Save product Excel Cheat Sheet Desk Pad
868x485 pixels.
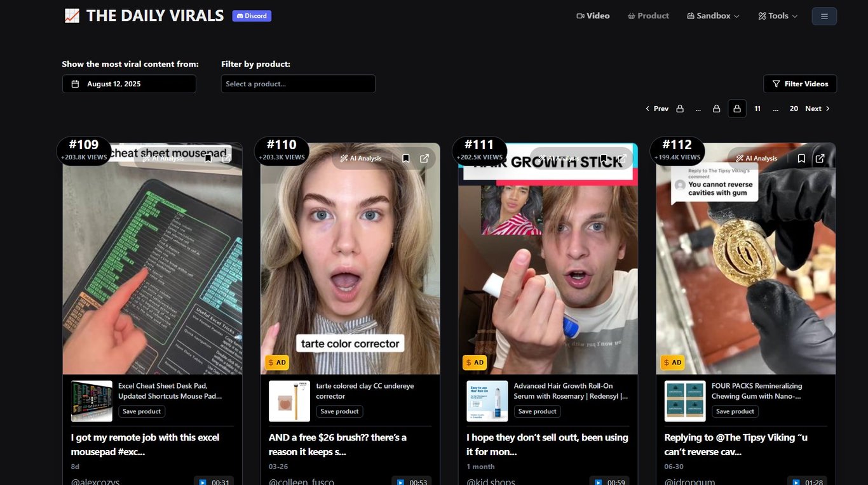(x=142, y=411)
